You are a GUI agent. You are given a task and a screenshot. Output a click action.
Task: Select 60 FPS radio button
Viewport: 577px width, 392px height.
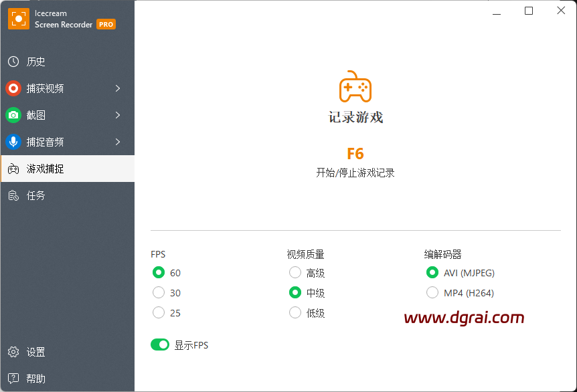click(159, 272)
